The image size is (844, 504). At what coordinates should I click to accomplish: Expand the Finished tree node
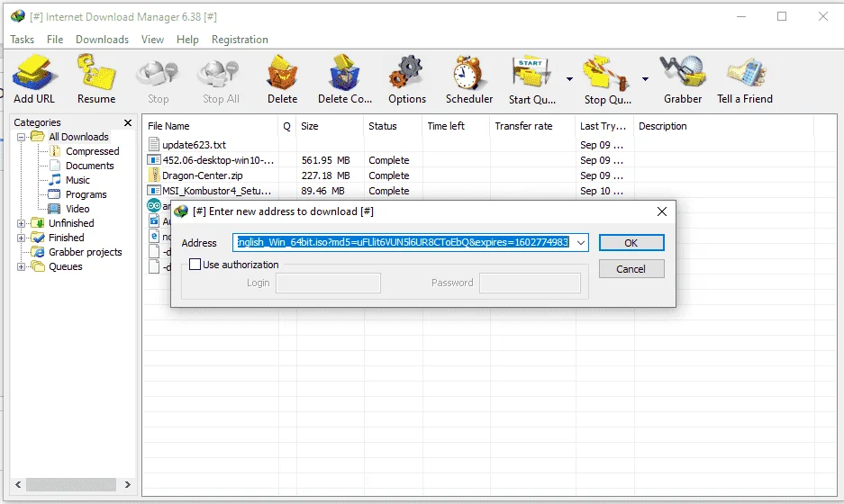coord(21,238)
